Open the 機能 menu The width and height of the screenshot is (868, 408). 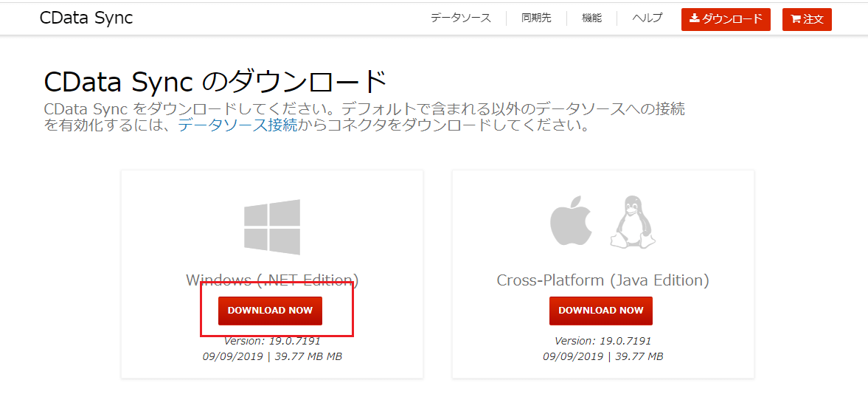pyautogui.click(x=591, y=18)
